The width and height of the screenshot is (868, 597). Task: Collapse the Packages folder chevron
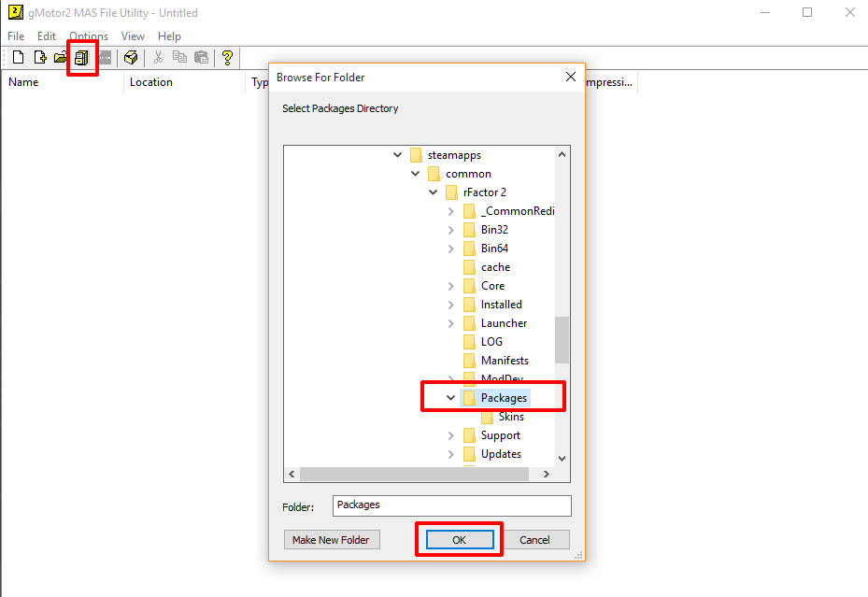click(450, 398)
